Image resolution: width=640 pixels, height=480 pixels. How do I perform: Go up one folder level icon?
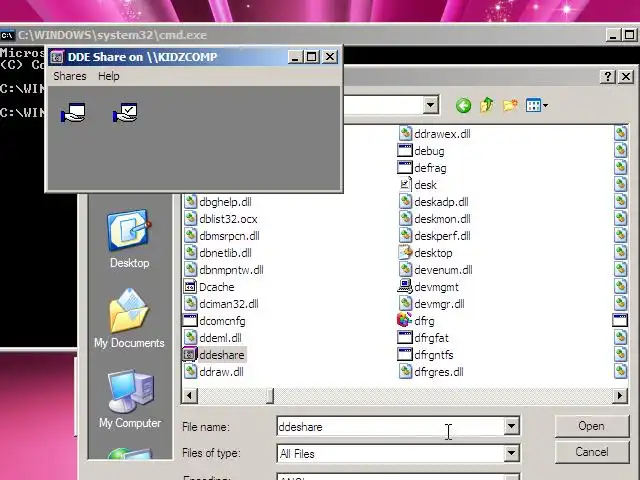[487, 106]
